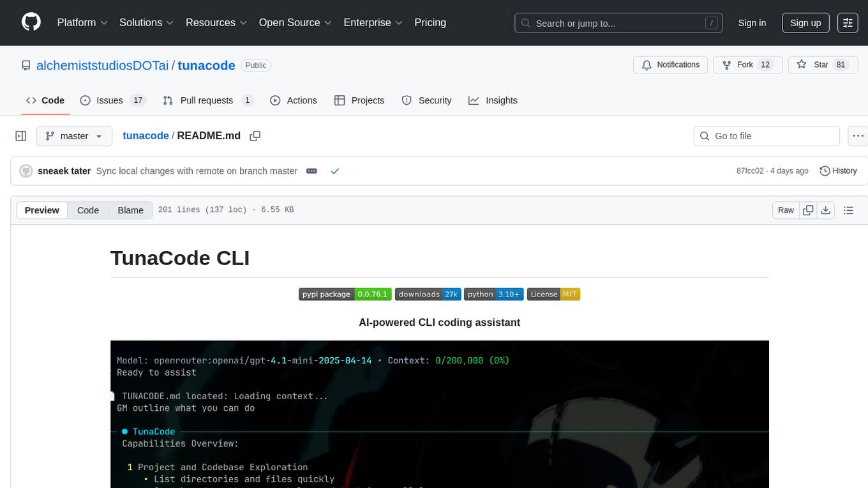Switch to Blame view
This screenshot has height=488, width=868.
(131, 210)
